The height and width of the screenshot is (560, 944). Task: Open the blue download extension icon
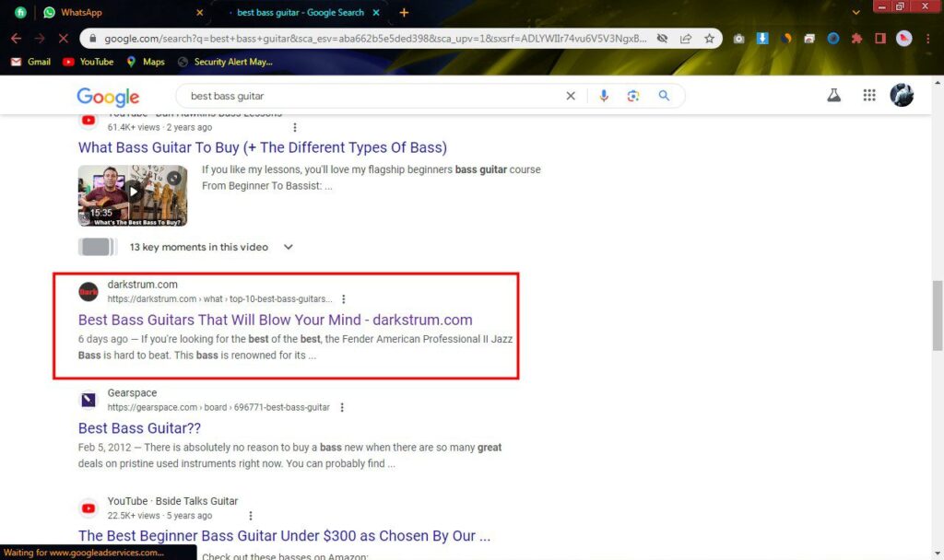(x=762, y=39)
